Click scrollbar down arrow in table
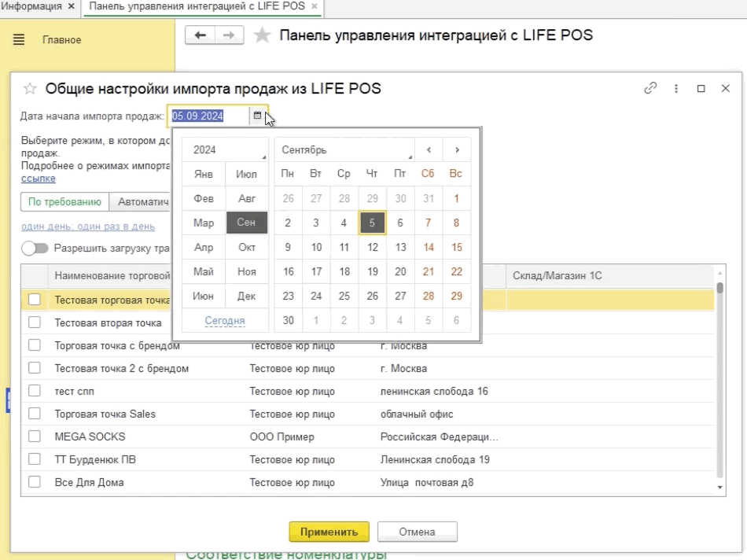The image size is (747, 560). point(719,488)
